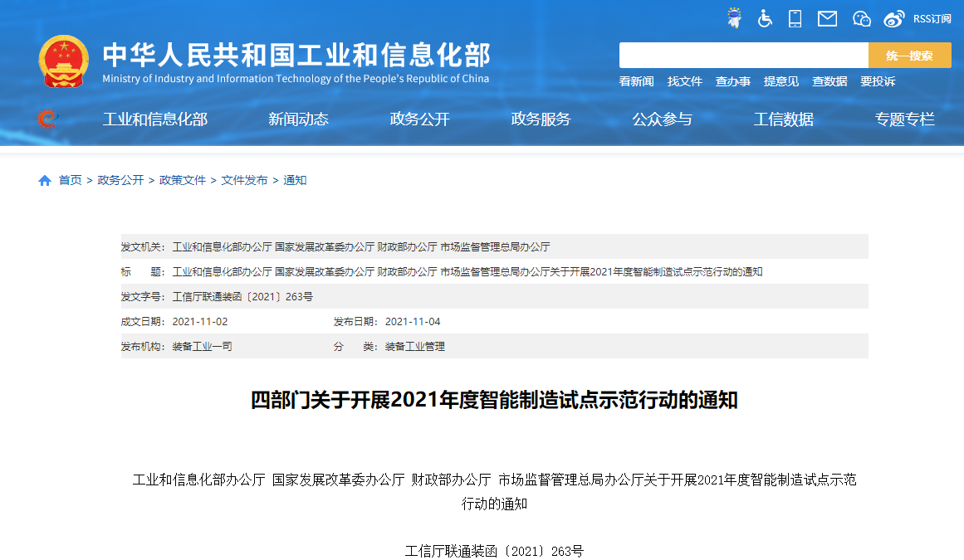Open the Weibo icon
964x560 pixels.
pos(894,18)
